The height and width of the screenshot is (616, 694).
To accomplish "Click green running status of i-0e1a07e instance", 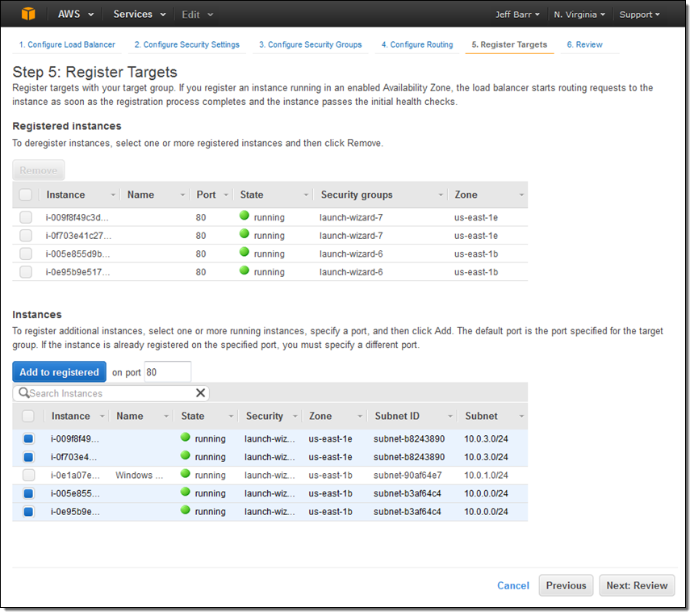I will 186,475.
